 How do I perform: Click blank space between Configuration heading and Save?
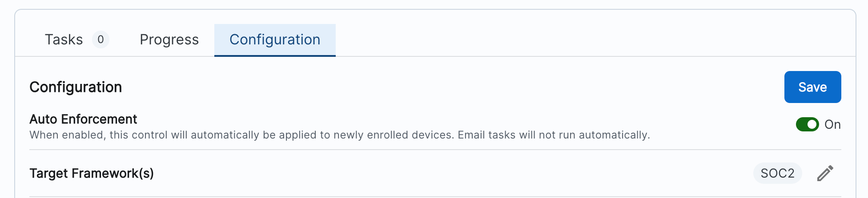pyautogui.click(x=445, y=87)
